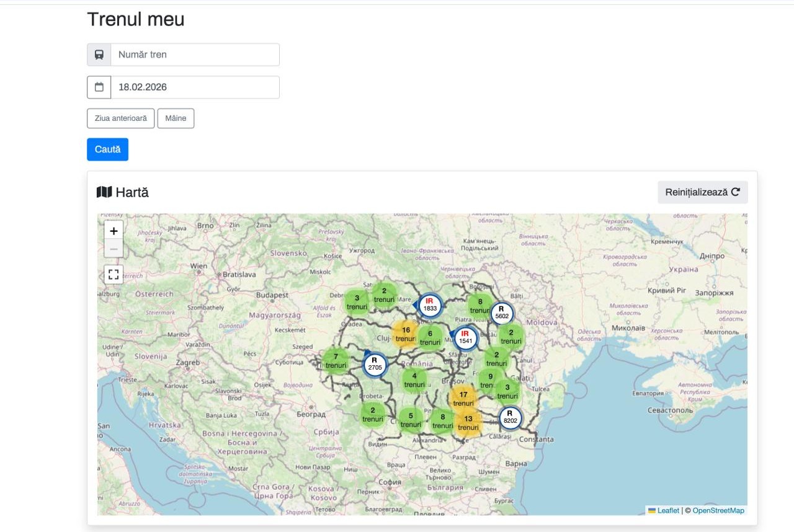This screenshot has height=532, width=794.
Task: Expand the 17 trenuri cluster
Action: 463,398
